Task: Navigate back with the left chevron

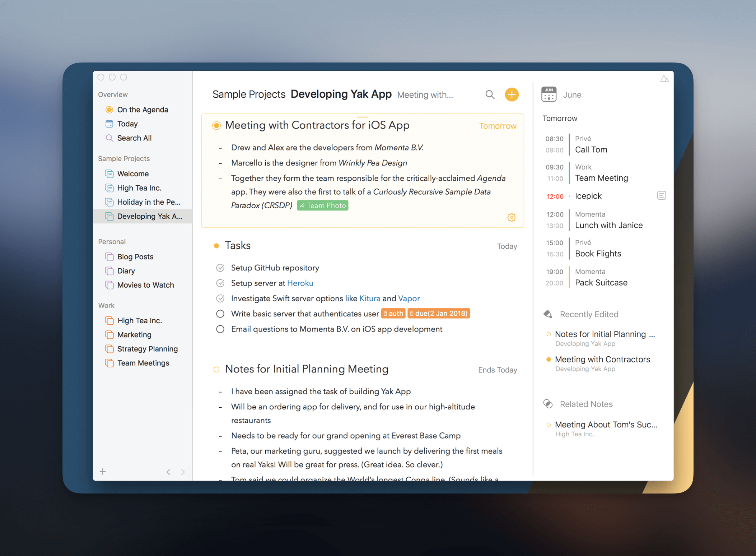Action: coord(168,472)
